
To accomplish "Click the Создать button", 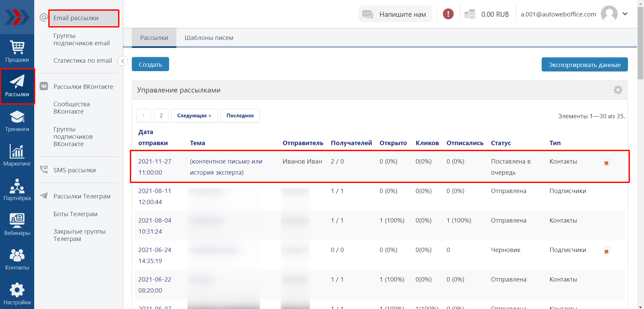I will pos(150,64).
